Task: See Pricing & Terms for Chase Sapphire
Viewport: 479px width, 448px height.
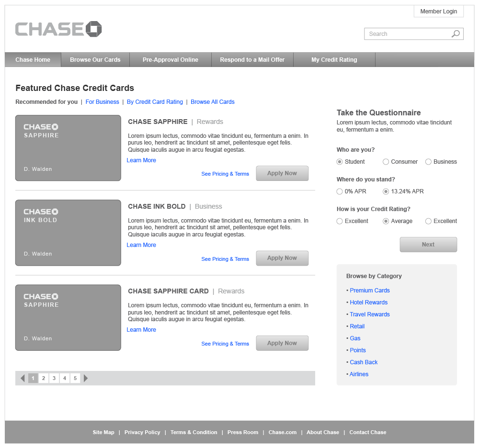Action: pos(225,174)
